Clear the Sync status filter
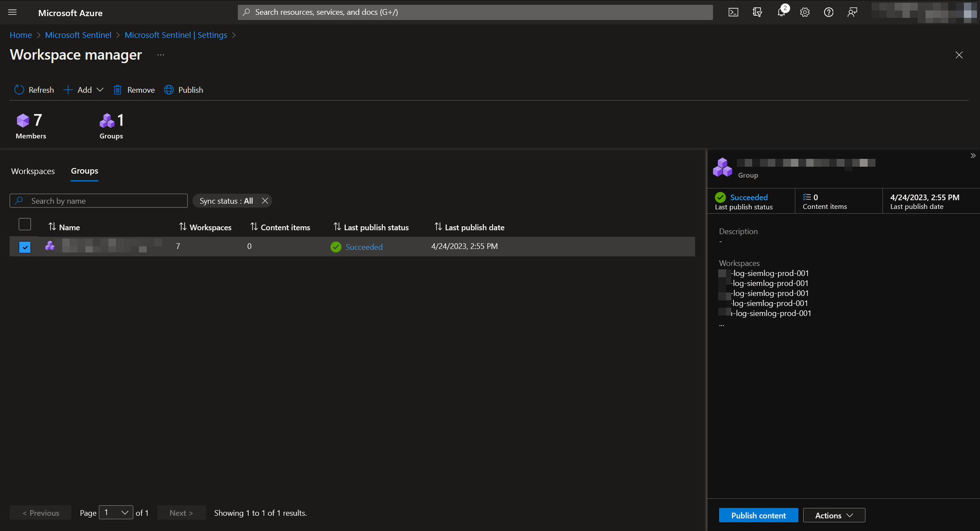 pos(265,201)
